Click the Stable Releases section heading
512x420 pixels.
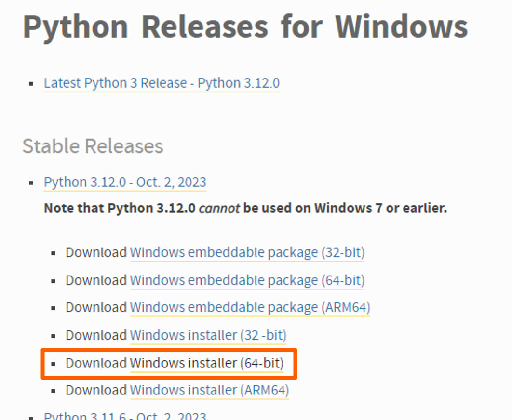coord(93,146)
